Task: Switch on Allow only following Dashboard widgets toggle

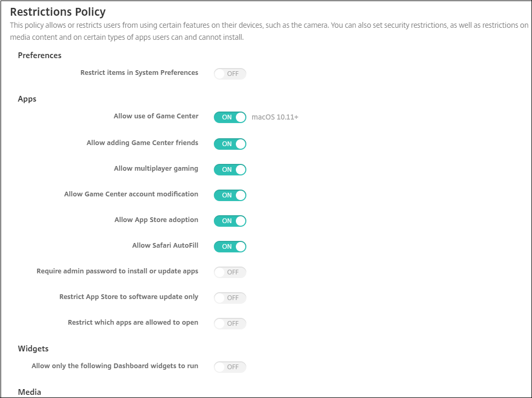Action: click(230, 367)
